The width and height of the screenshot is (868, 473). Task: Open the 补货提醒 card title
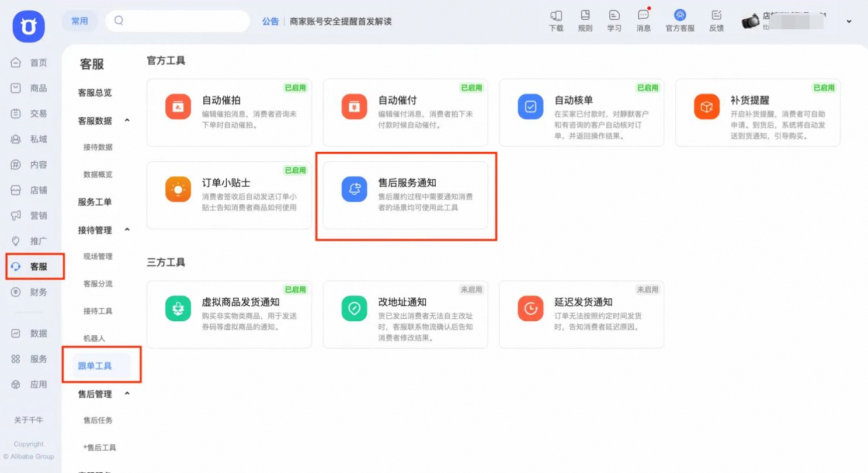[x=750, y=100]
